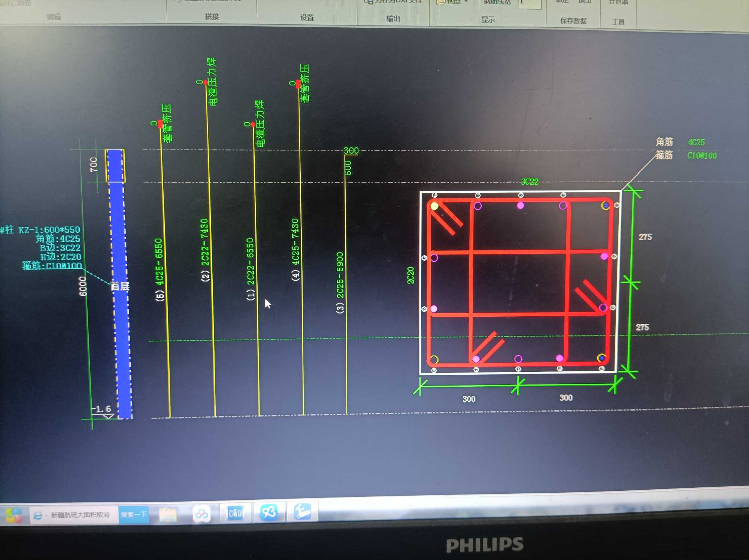
Task: Open the Windows Start orb
Action: [14, 515]
